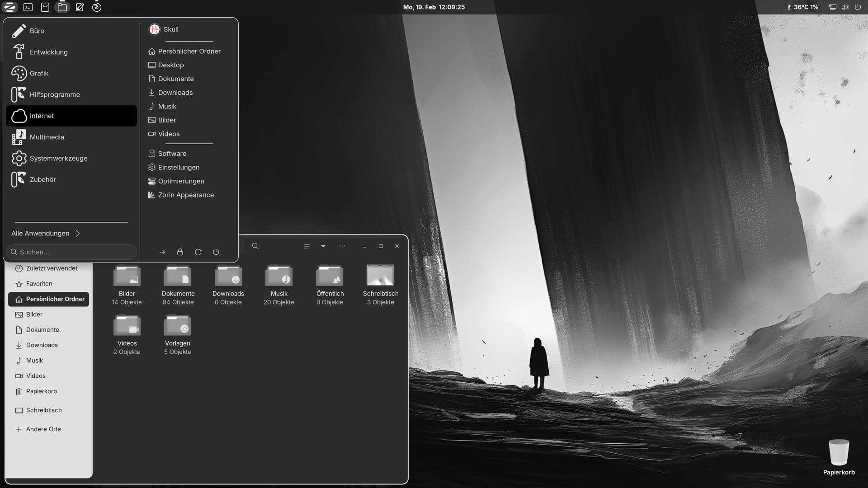This screenshot has width=868, height=488.
Task: Open the terminal icon in top panel
Action: point(28,7)
